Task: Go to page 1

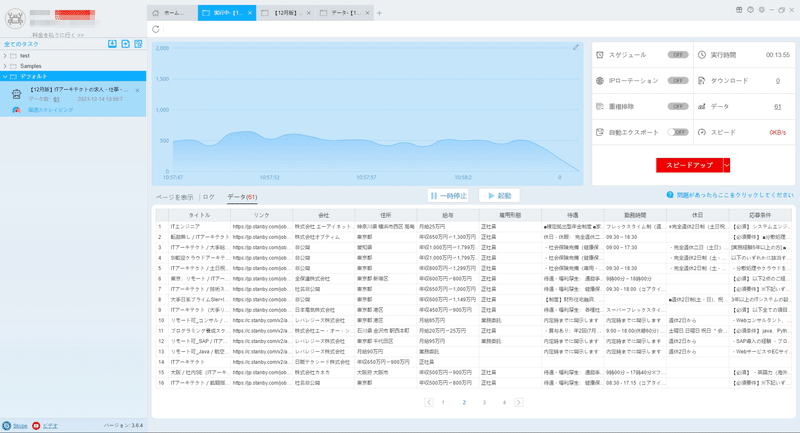Action: 443,402
